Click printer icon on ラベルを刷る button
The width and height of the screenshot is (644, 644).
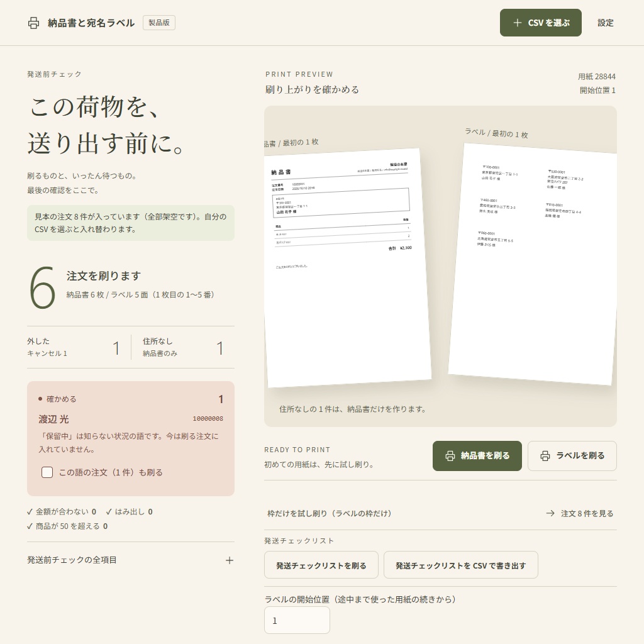[545, 456]
